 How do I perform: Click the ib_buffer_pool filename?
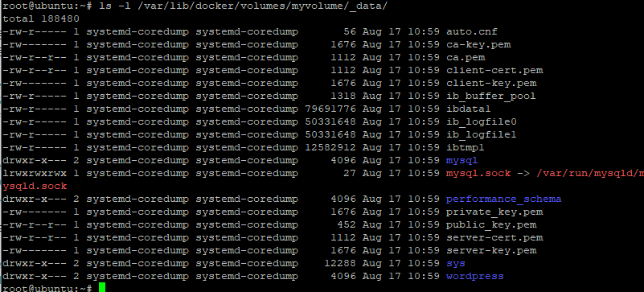[491, 96]
